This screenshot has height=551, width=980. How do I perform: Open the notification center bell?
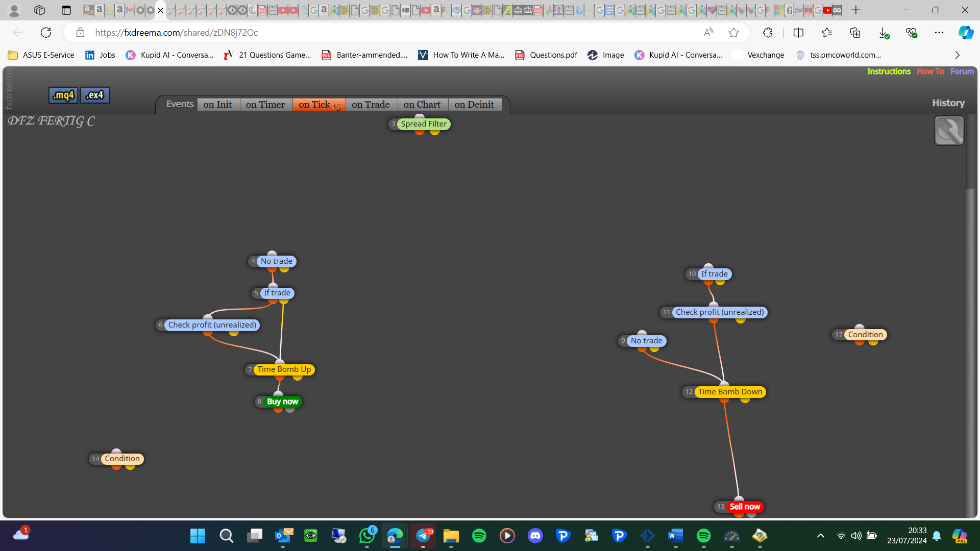click(x=937, y=536)
